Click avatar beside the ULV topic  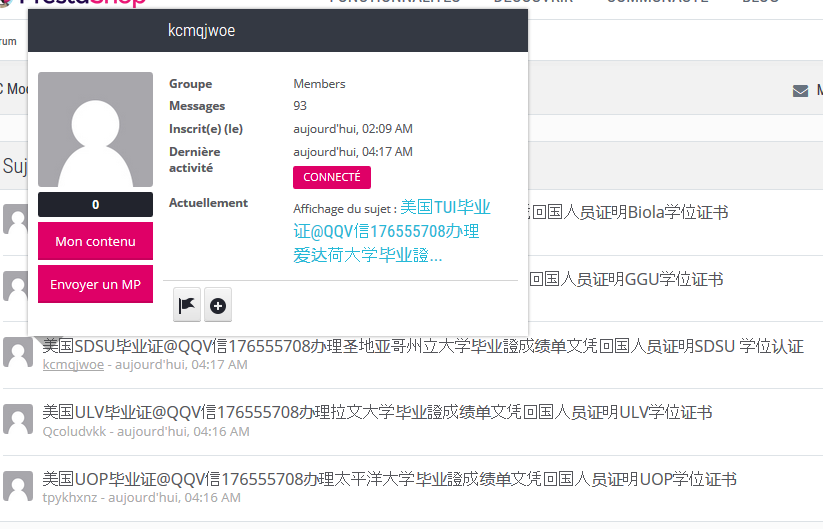(x=17, y=419)
